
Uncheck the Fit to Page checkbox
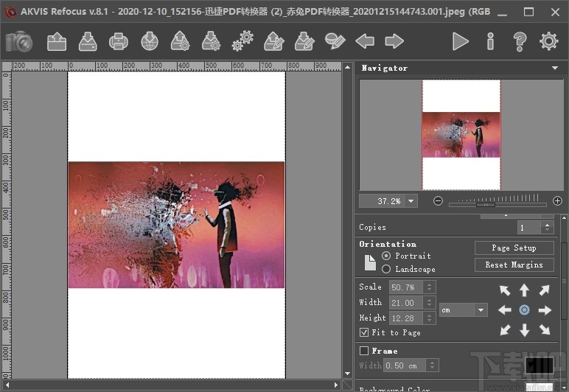point(364,332)
